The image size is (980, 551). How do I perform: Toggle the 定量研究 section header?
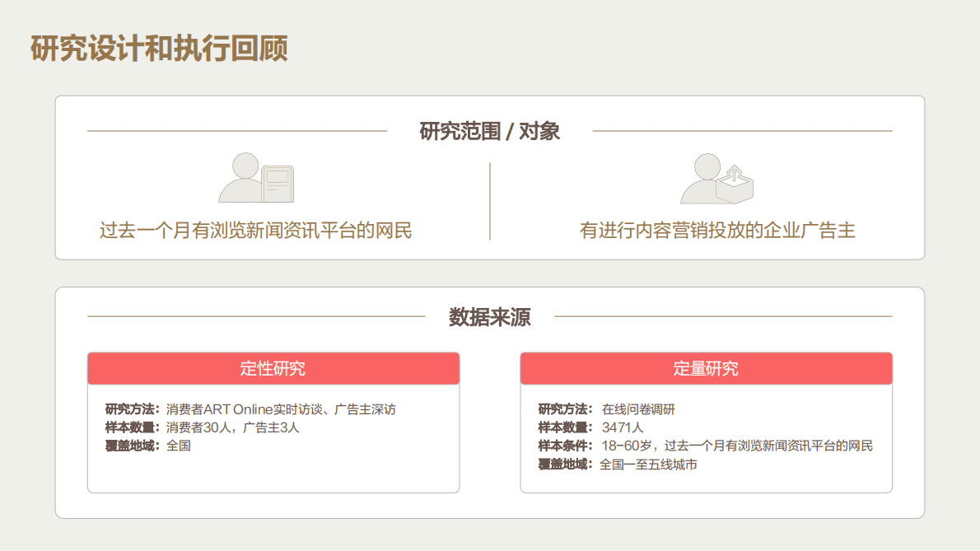click(x=707, y=368)
